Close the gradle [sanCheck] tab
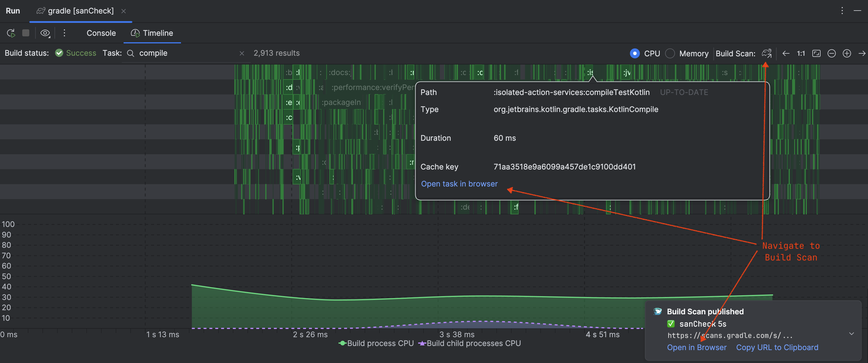This screenshot has height=363, width=868. [x=124, y=11]
